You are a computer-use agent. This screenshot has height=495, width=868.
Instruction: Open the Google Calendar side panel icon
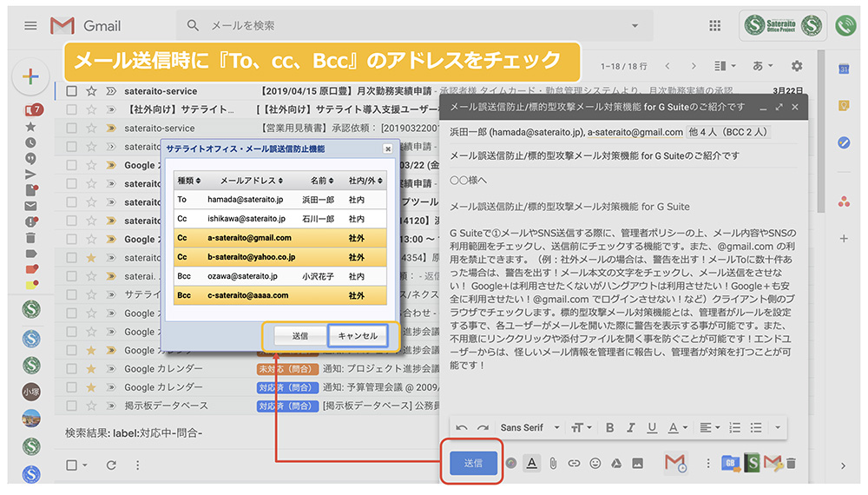coord(844,69)
